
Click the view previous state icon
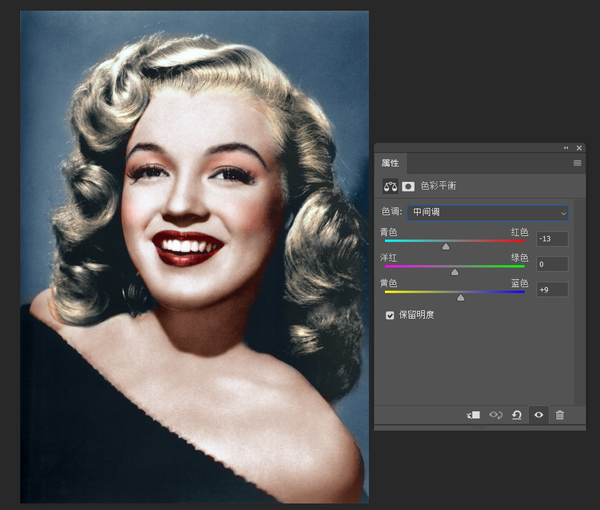tap(496, 415)
